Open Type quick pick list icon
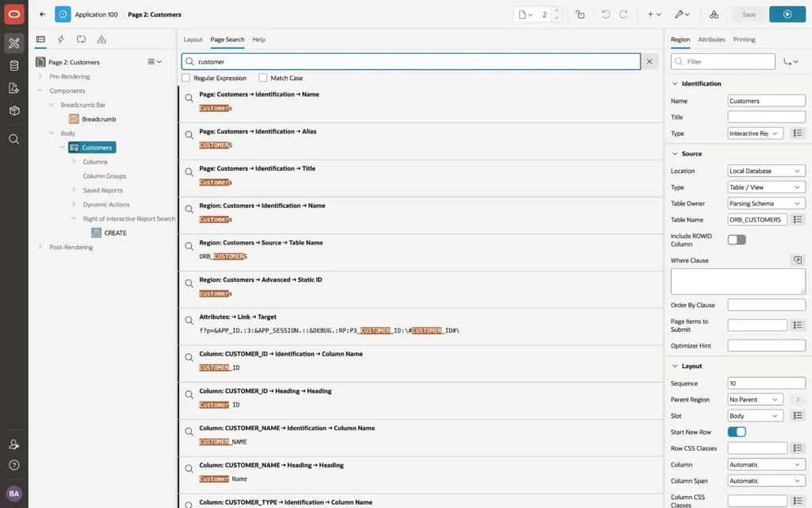 (x=798, y=133)
